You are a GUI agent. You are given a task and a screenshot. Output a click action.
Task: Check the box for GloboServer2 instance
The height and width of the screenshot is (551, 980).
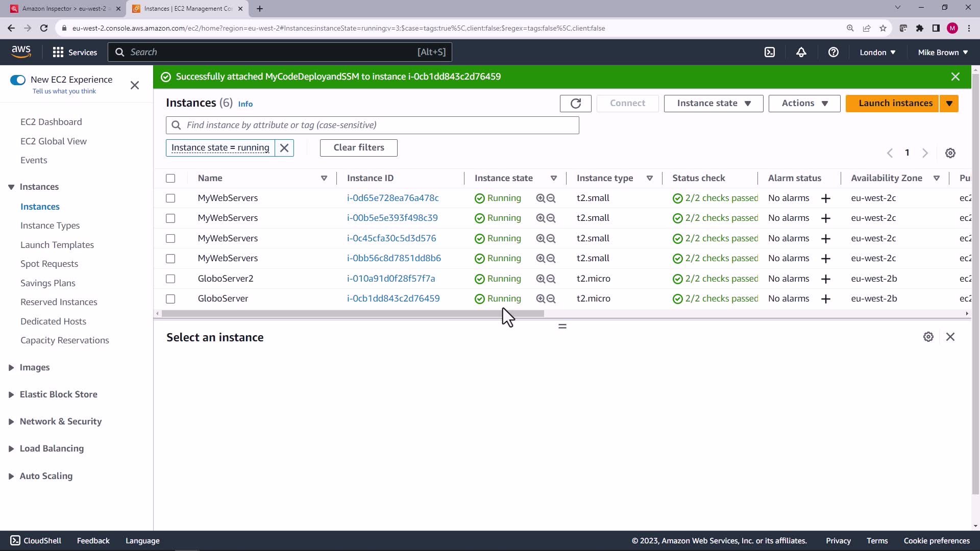pyautogui.click(x=170, y=279)
